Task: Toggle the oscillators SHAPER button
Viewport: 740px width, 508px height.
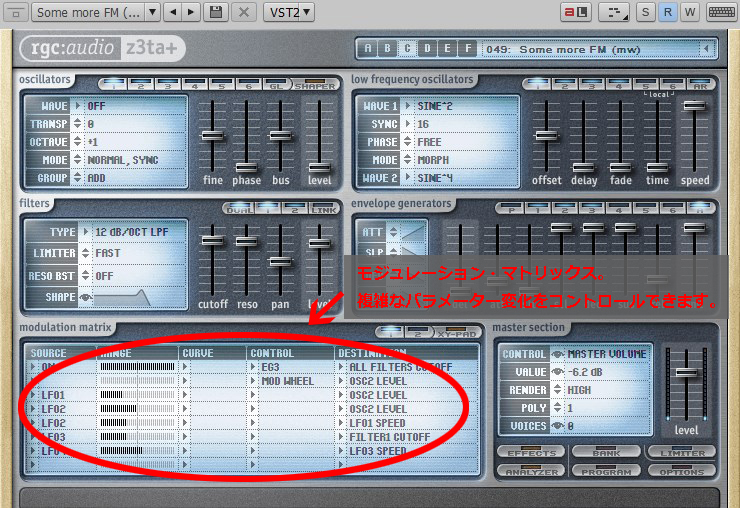Action: tap(315, 85)
